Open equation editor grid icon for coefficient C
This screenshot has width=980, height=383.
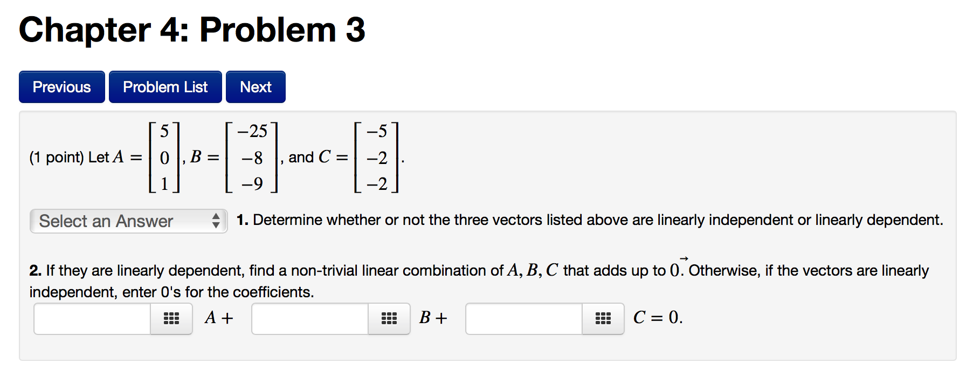point(603,319)
